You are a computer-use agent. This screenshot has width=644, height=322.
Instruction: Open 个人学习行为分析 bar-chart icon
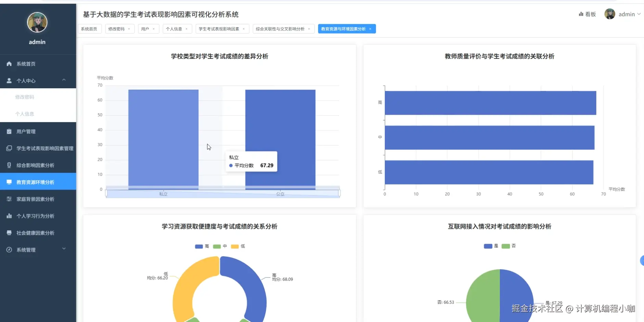point(9,216)
